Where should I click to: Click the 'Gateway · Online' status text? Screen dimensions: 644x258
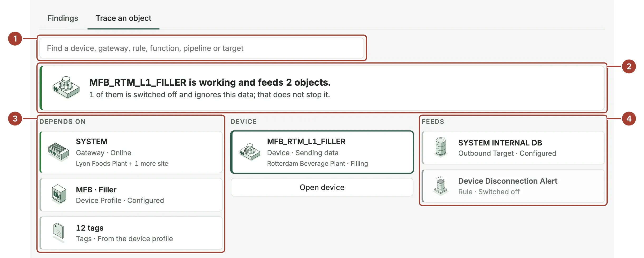click(104, 153)
